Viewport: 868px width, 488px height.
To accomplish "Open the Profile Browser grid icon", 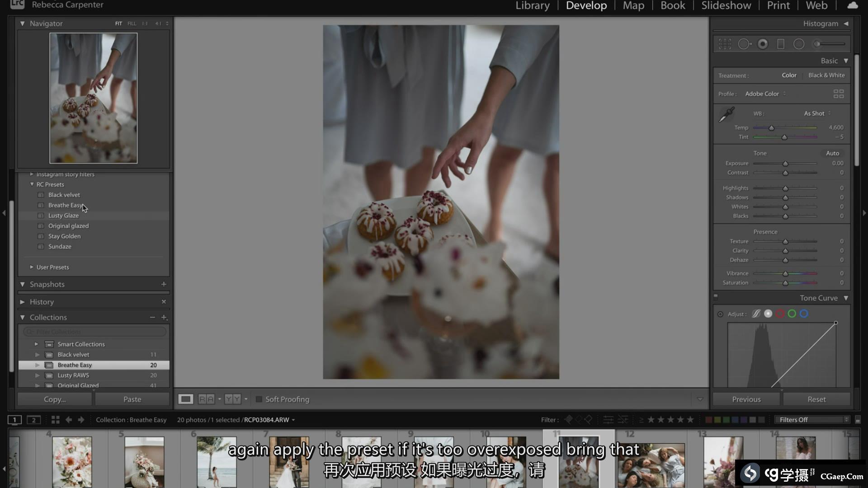I will pyautogui.click(x=838, y=94).
